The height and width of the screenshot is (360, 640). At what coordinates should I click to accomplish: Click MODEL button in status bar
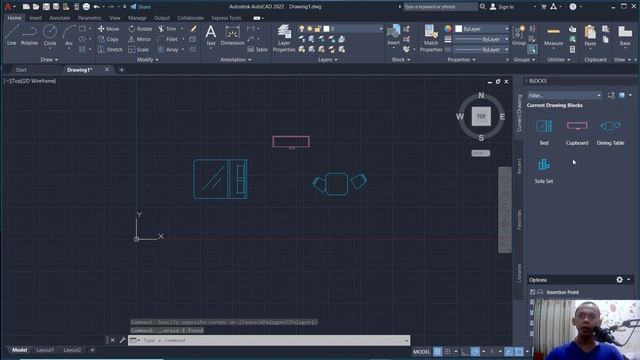point(422,351)
